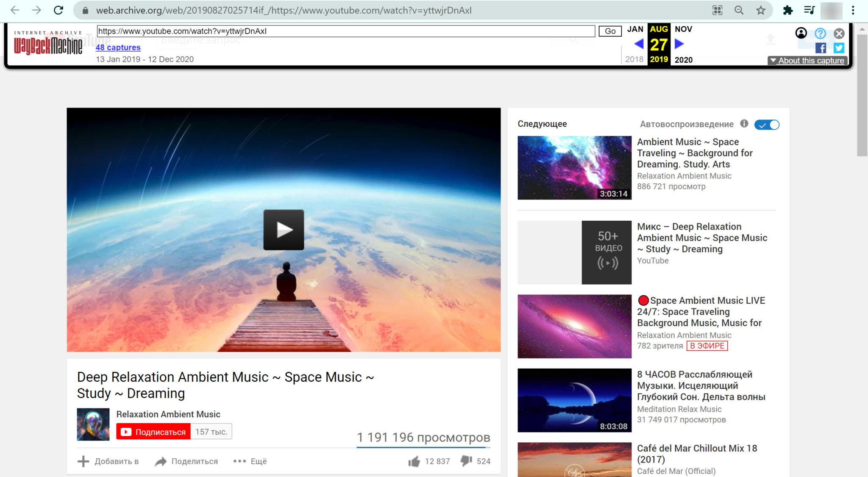
Task: Like the video with thumbs up
Action: [x=415, y=461]
